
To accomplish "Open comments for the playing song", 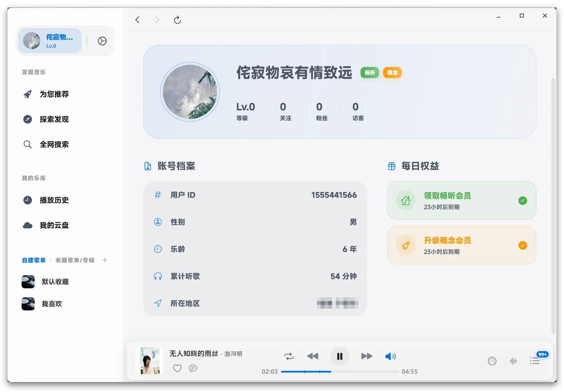I will 193,368.
